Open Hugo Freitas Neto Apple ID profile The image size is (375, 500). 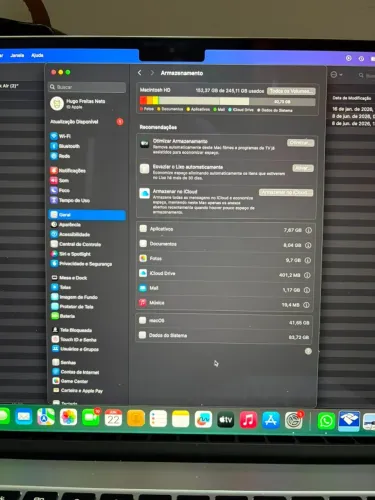click(78, 103)
